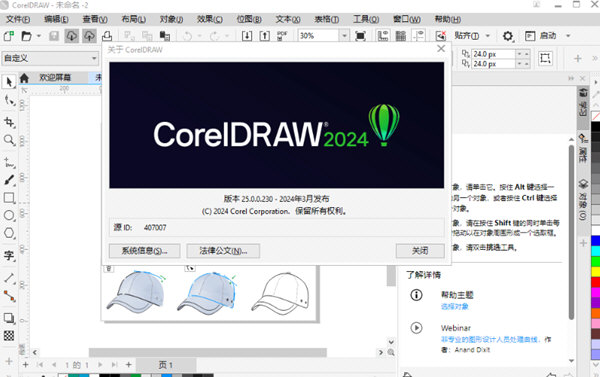Image resolution: width=600 pixels, height=377 pixels.
Task: Select the Polygon tool
Action: [x=9, y=233]
